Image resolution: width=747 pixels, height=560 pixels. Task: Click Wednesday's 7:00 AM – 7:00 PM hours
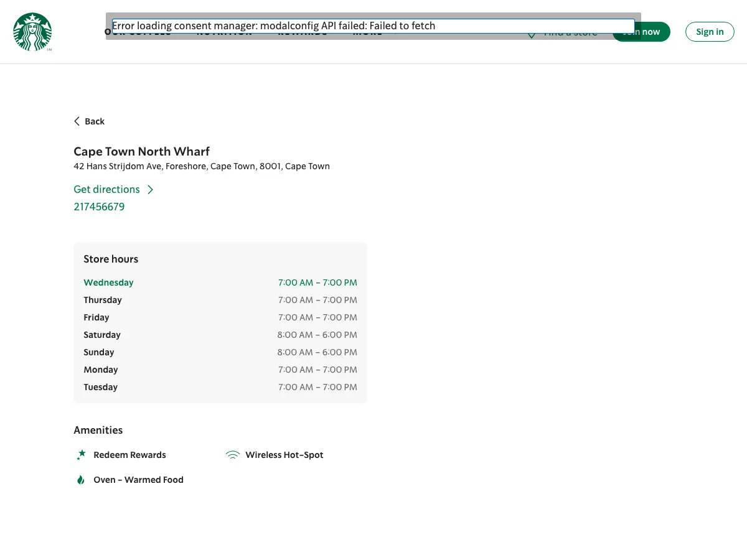317,282
